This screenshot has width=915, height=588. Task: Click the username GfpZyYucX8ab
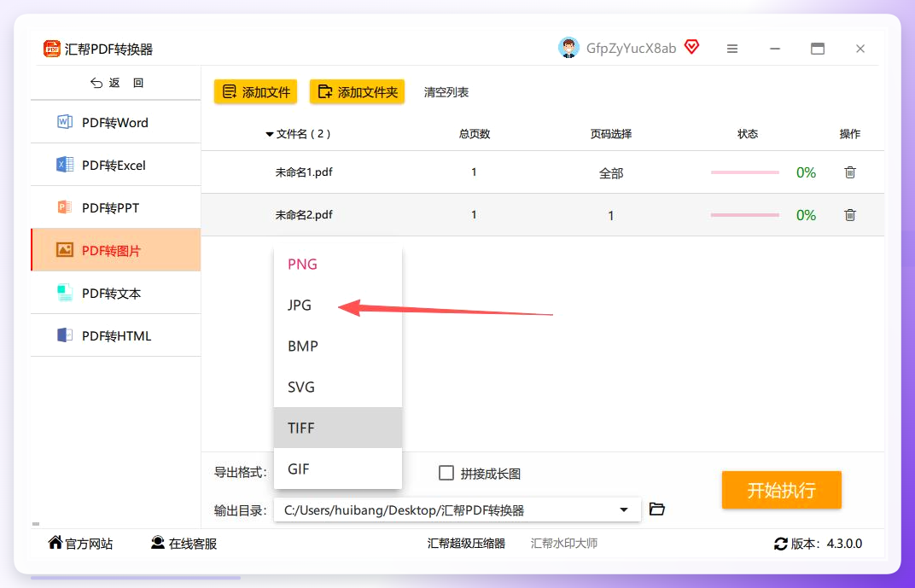632,49
